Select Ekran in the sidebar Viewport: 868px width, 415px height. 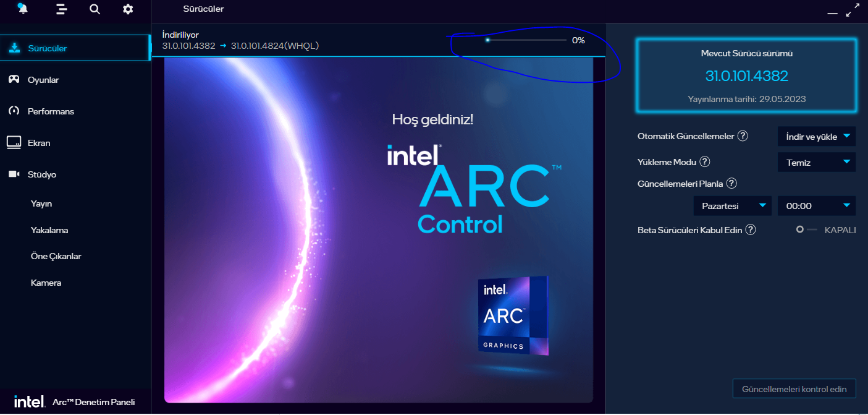pyautogui.click(x=75, y=143)
